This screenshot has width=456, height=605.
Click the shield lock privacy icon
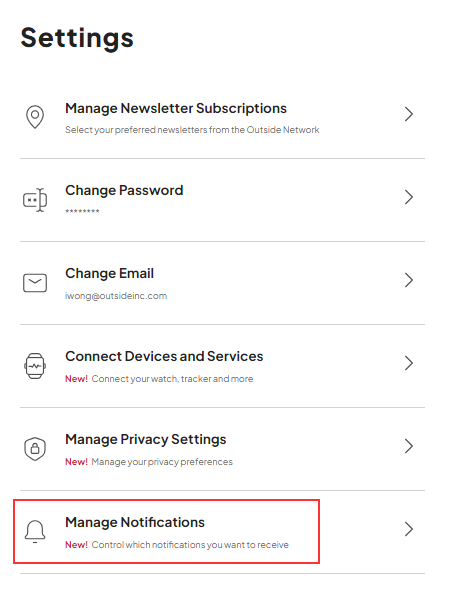pos(35,449)
